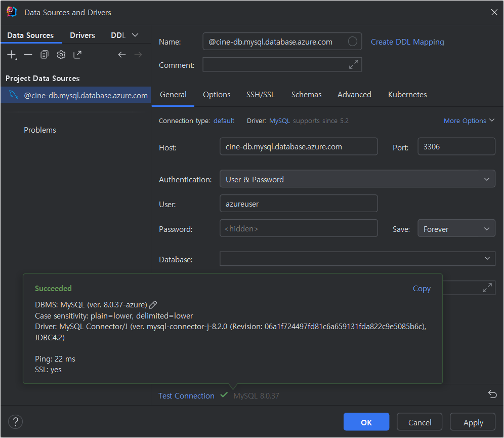The width and height of the screenshot is (504, 438).
Task: Click the MySQL dolphin icon in data source list
Action: (x=14, y=95)
